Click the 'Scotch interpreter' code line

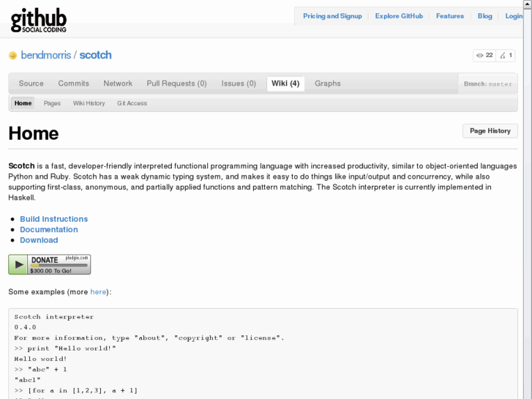coord(54,317)
